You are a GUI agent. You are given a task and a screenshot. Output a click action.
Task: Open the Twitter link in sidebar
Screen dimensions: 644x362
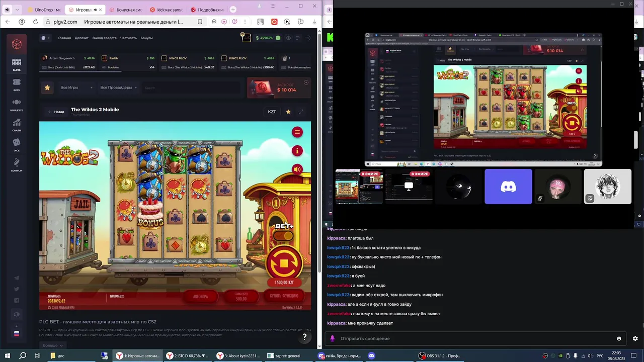[x=17, y=289]
